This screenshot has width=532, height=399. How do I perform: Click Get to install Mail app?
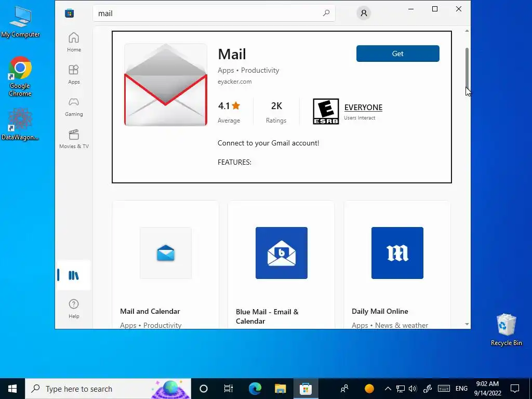(397, 54)
